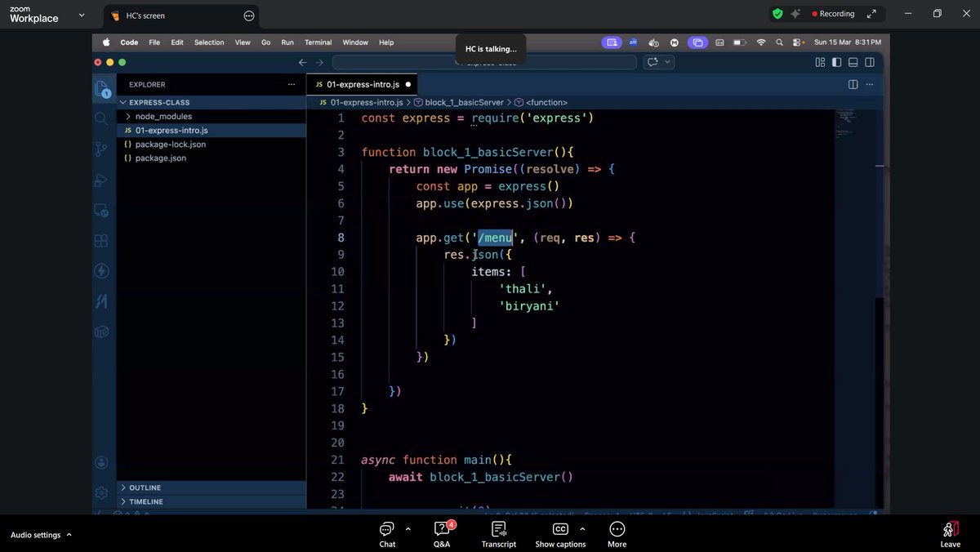Open the Code menu in macOS menu bar

tap(129, 42)
